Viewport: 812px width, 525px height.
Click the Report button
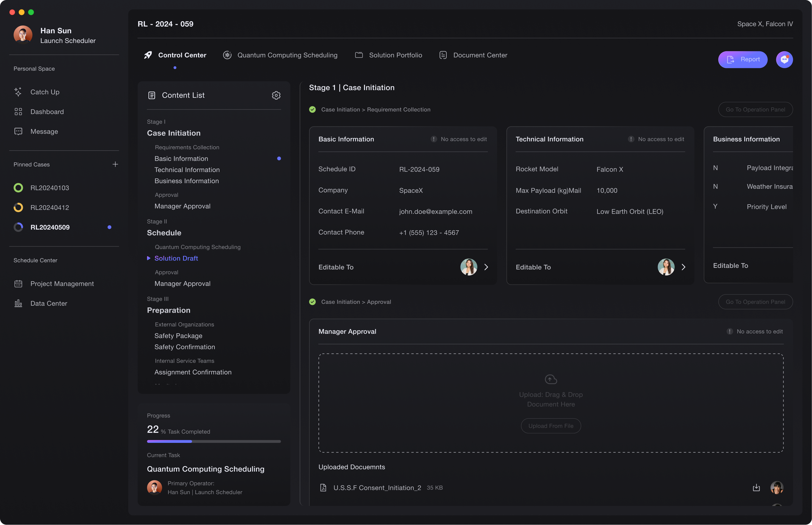point(742,60)
